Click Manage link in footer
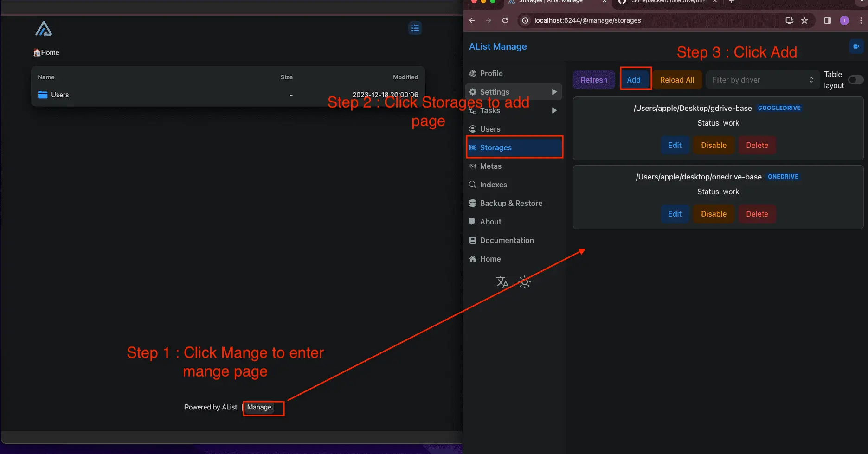868x454 pixels. (x=259, y=407)
